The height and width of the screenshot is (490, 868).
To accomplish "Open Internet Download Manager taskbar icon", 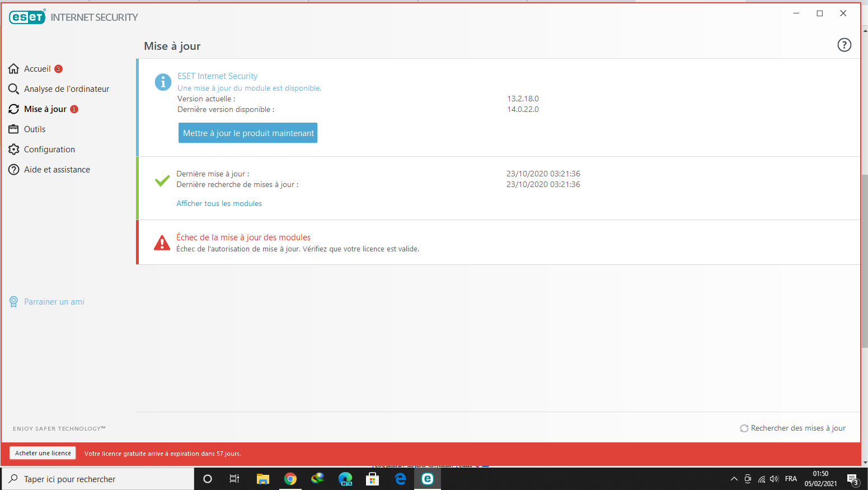I will coord(317,479).
